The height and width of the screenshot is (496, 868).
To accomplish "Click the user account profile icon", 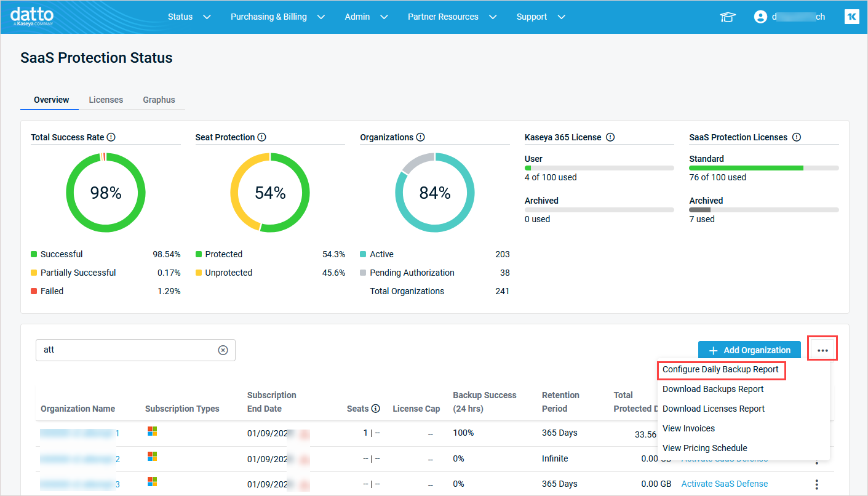I will (x=760, y=17).
